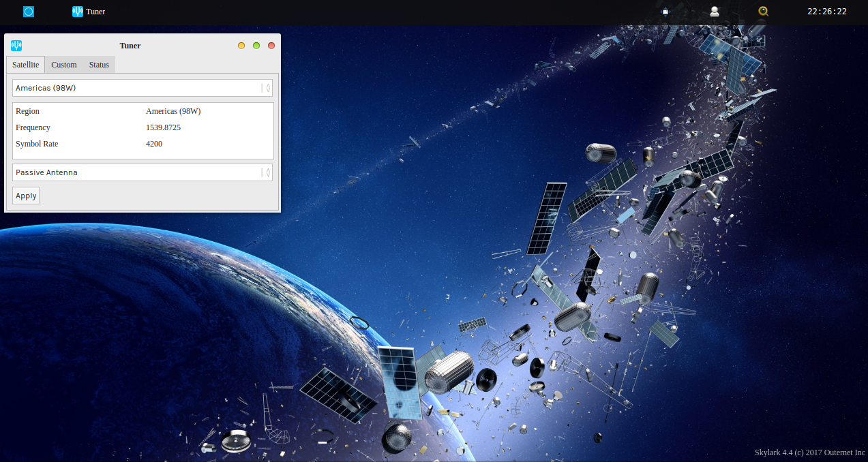Click the Tuner app icon in title bar
868x462 pixels.
[x=16, y=46]
